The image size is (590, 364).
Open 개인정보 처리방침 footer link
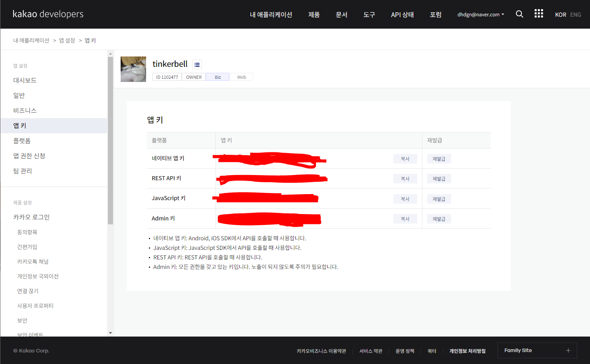point(467,351)
